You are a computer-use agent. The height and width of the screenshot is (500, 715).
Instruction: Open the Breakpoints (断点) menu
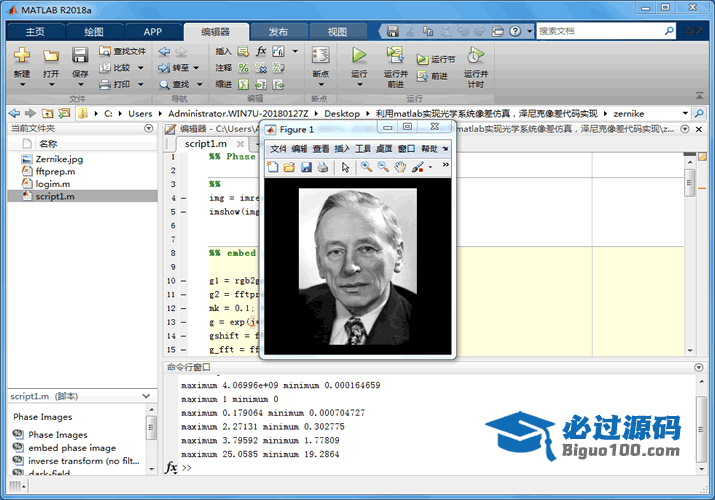coord(321,67)
